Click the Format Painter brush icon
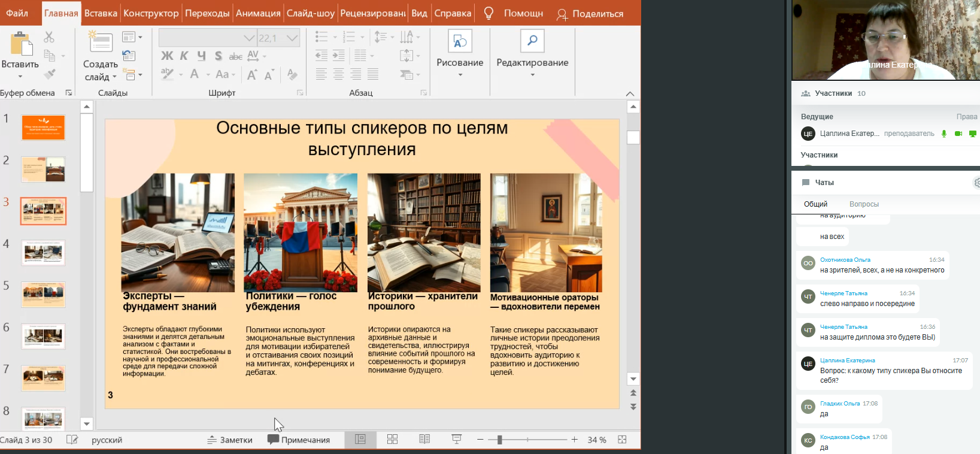This screenshot has width=980, height=454. point(50,74)
